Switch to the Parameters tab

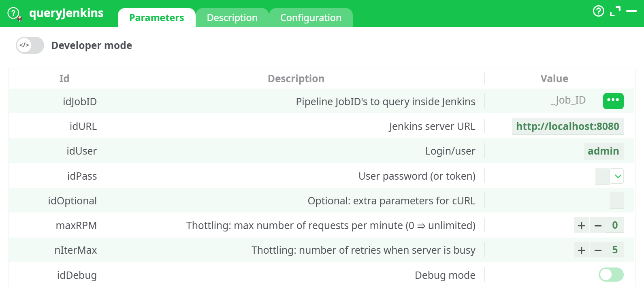click(156, 18)
